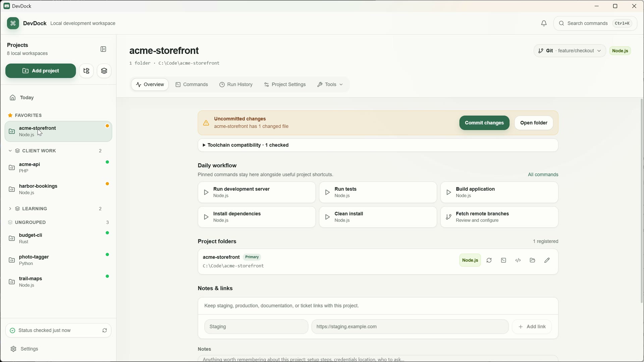The width and height of the screenshot is (644, 362).
Task: Open Fetch remote branches shortcut
Action: tap(499, 217)
